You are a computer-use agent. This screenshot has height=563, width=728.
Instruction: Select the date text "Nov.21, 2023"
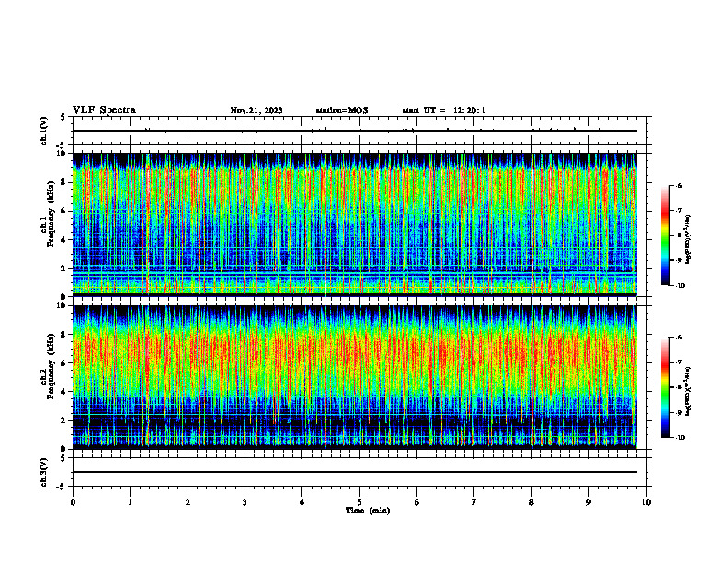(256, 110)
